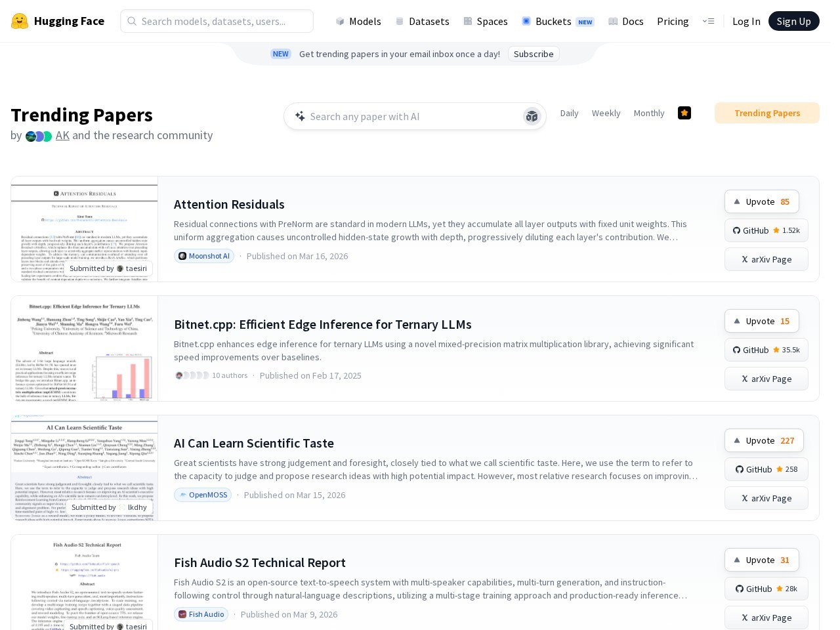Click the dice icon in AI search
The height and width of the screenshot is (630, 840).
coord(532,116)
